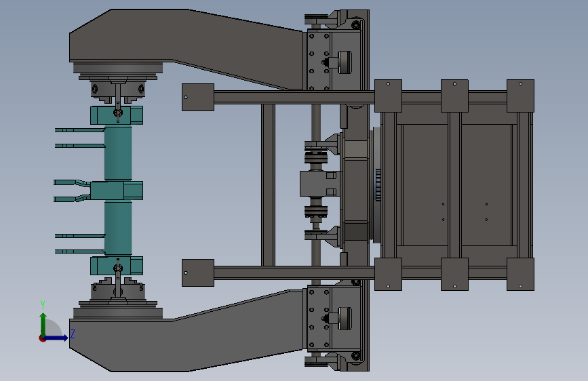Select the square end block on lower rail's left end

pyautogui.click(x=198, y=273)
